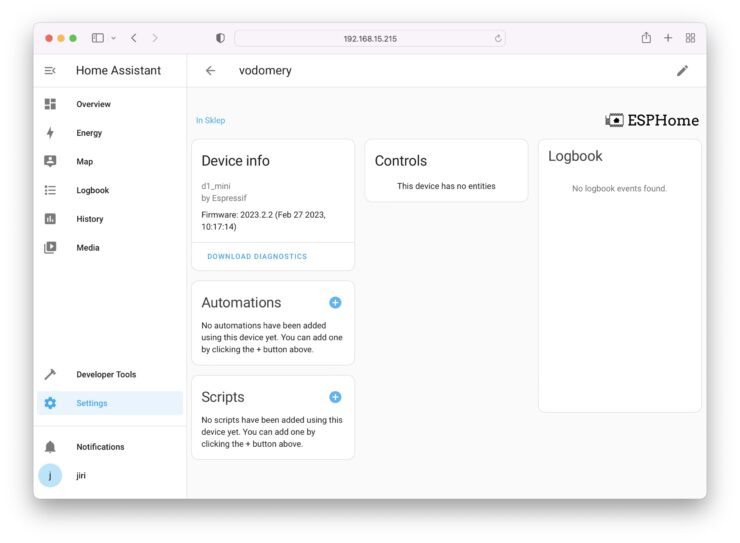740x543 pixels.
Task: Add a script with plus button
Action: (335, 397)
